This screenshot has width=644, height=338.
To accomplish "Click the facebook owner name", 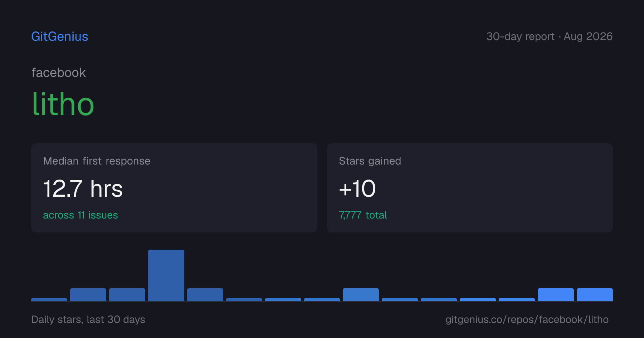I will [59, 73].
